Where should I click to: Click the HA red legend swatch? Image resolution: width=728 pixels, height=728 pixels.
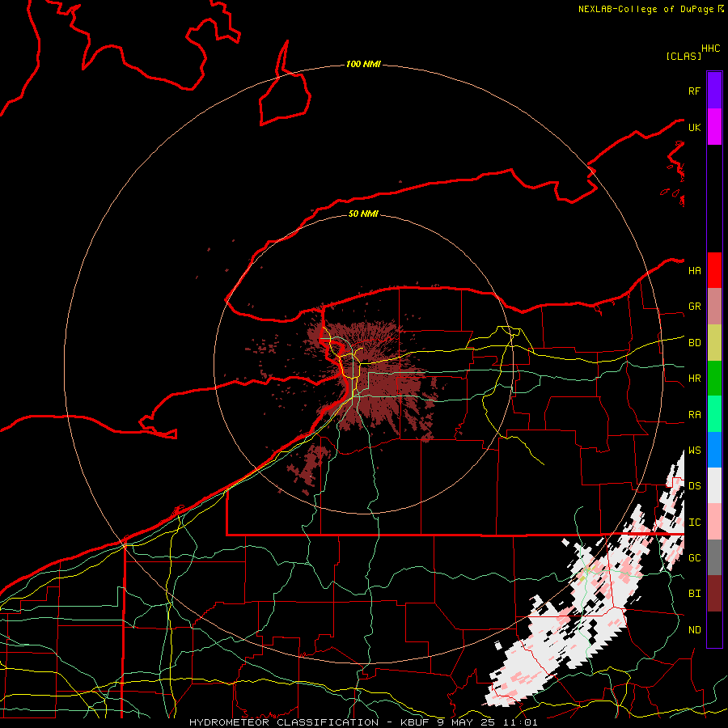(x=714, y=270)
